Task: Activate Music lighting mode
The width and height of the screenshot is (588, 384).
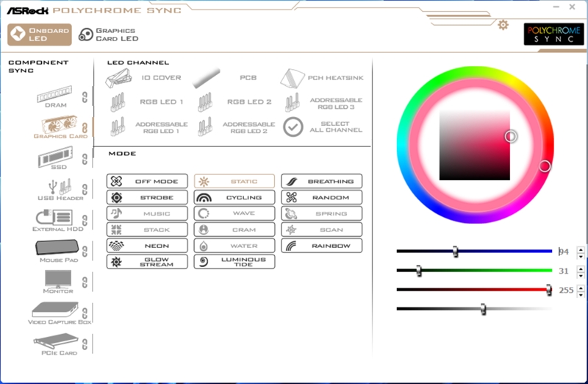Action: (147, 213)
